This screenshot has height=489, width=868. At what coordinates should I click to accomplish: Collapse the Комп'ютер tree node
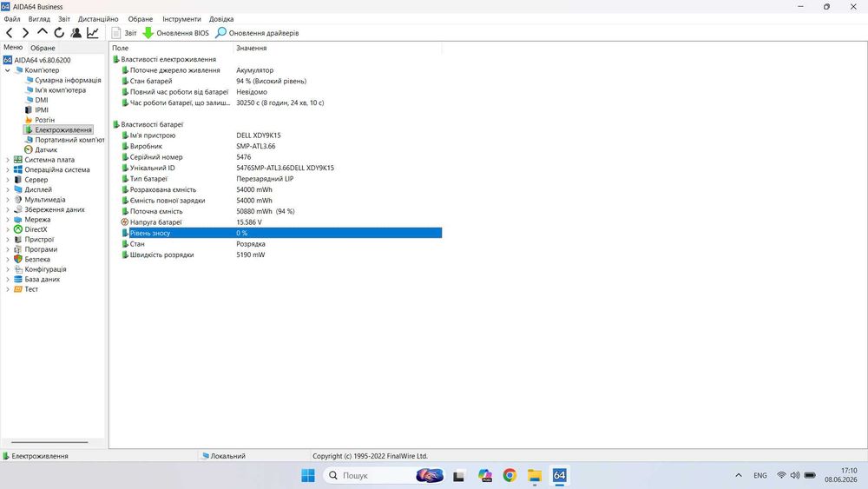(8, 70)
